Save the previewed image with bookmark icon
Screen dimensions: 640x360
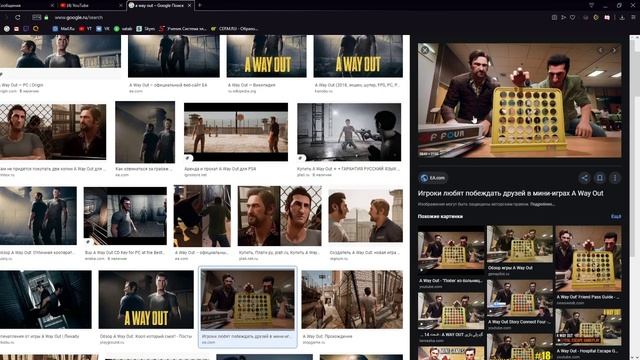[600, 178]
